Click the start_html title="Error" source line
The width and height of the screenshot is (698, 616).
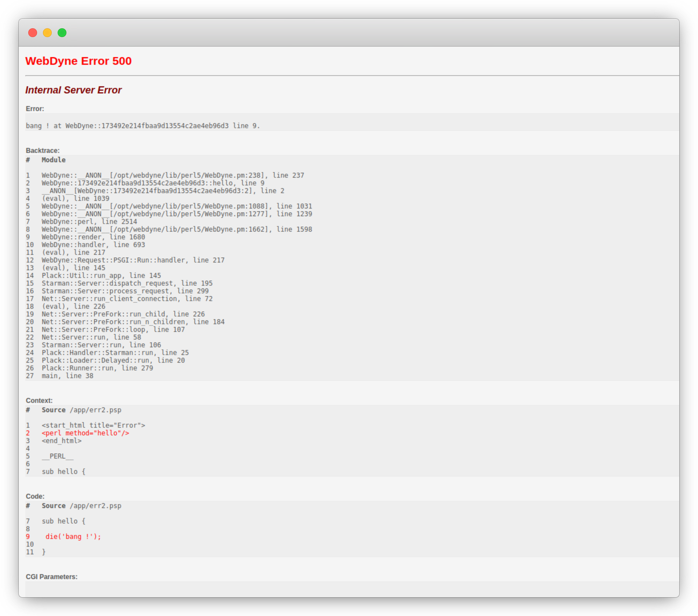pyautogui.click(x=93, y=425)
